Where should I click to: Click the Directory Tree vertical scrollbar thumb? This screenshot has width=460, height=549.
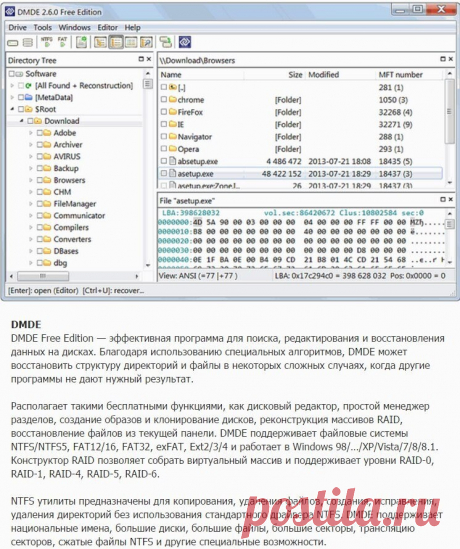click(148, 84)
